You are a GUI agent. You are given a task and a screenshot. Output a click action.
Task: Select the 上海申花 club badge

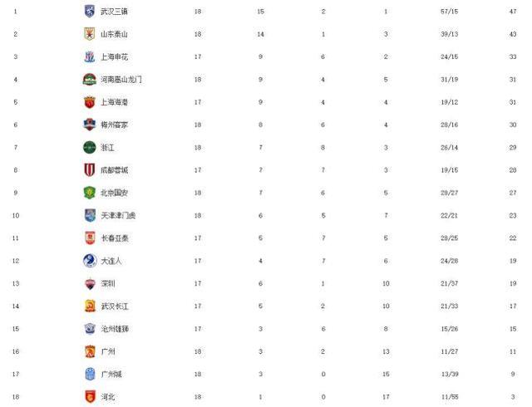[90, 56]
